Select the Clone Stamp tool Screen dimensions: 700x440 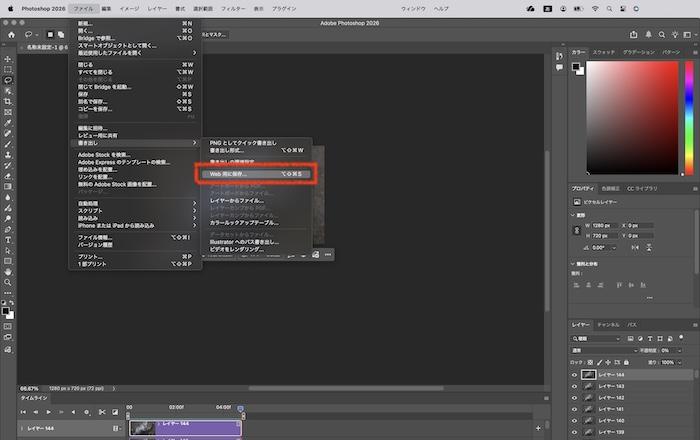(8, 155)
